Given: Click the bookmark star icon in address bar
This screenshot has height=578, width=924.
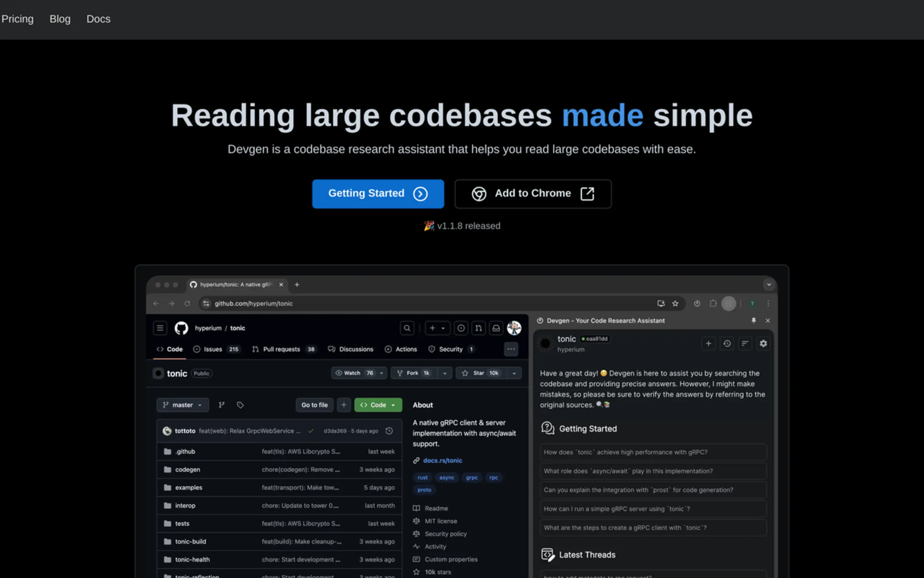Looking at the screenshot, I should 675,303.
